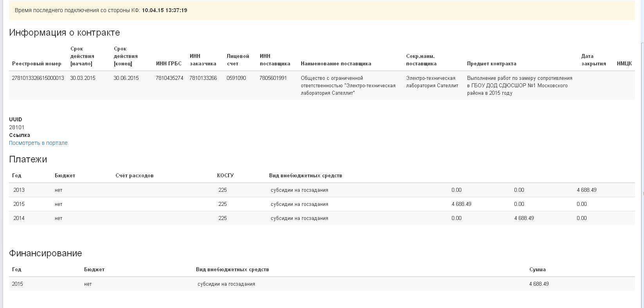Click 'Вид внебюджетных средств' header in Платежи
The height and width of the screenshot is (308, 644).
point(306,175)
